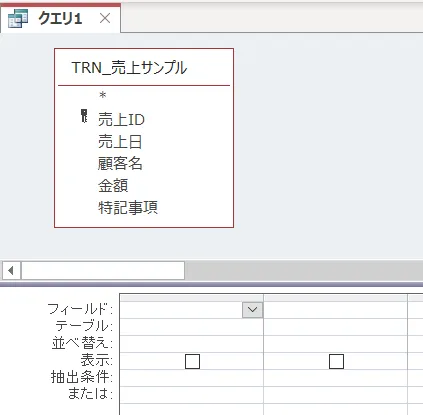Select the 売上日 field in table
The image size is (423, 415).
click(x=120, y=141)
